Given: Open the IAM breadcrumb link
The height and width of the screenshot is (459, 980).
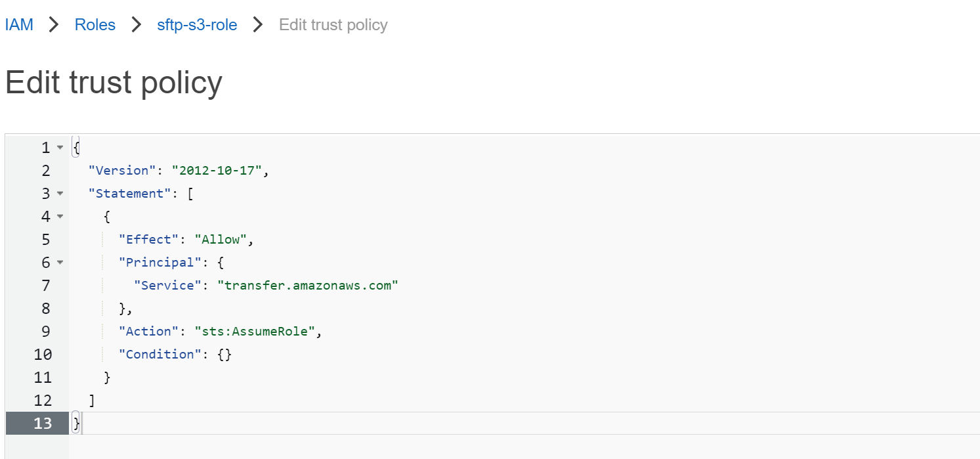Looking at the screenshot, I should coord(19,25).
